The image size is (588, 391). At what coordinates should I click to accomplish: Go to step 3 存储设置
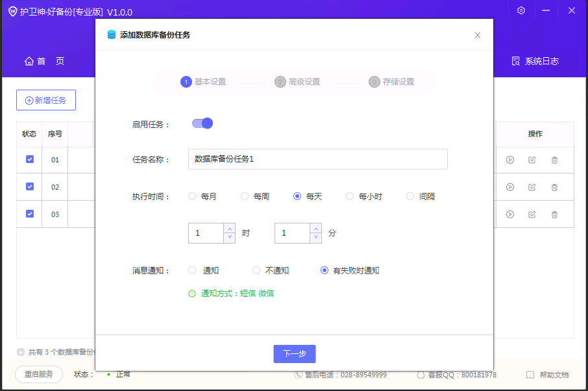(x=391, y=82)
